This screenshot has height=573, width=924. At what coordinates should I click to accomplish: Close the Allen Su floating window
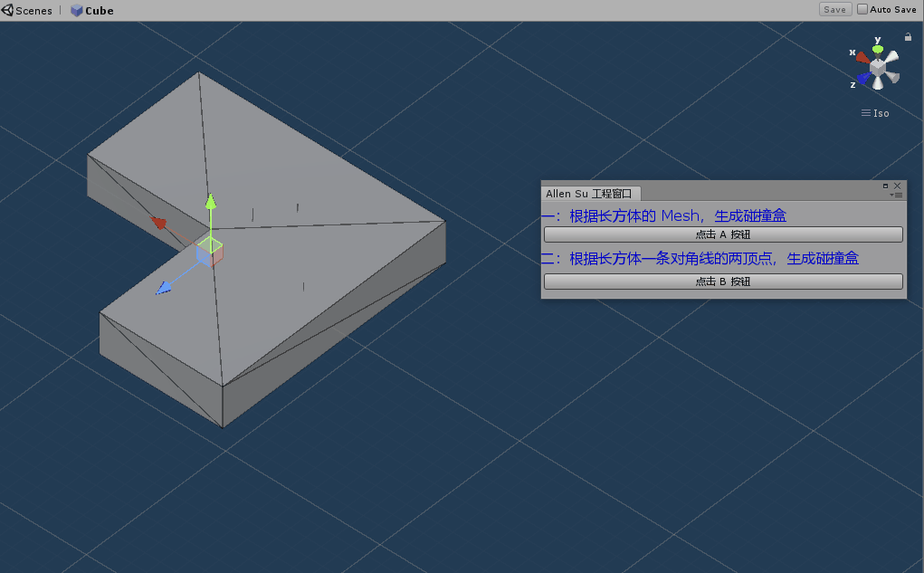click(x=898, y=186)
